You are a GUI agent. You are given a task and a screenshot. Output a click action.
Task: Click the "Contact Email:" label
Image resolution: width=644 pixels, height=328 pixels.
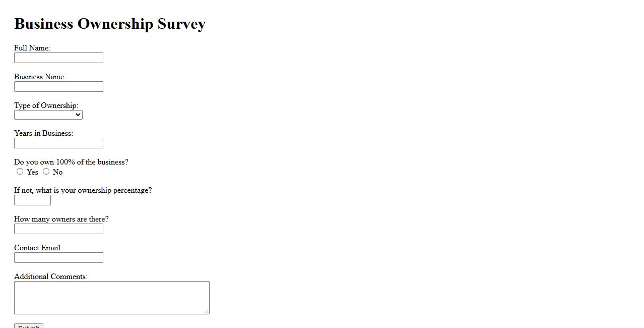[x=38, y=248]
